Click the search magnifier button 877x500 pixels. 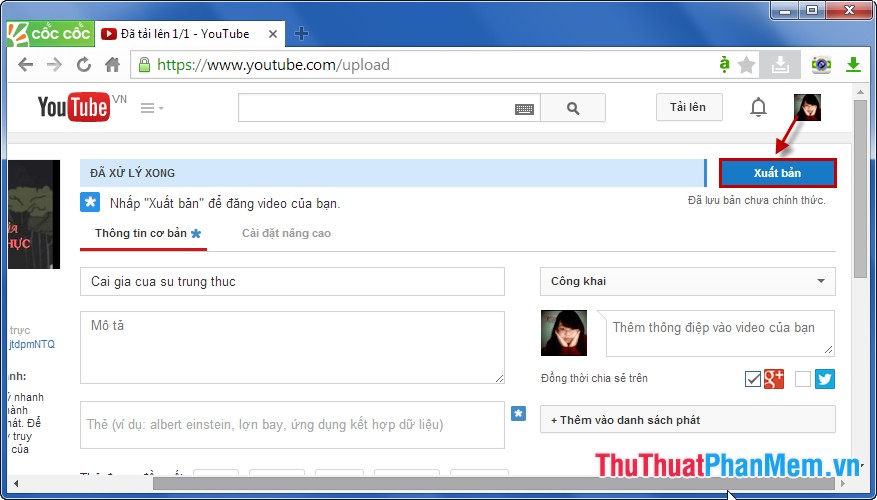573,108
